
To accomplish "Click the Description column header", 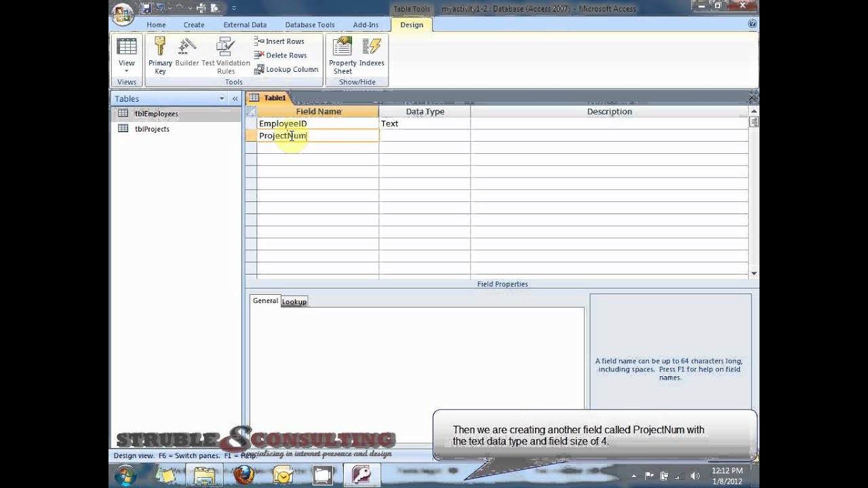I will pos(609,111).
